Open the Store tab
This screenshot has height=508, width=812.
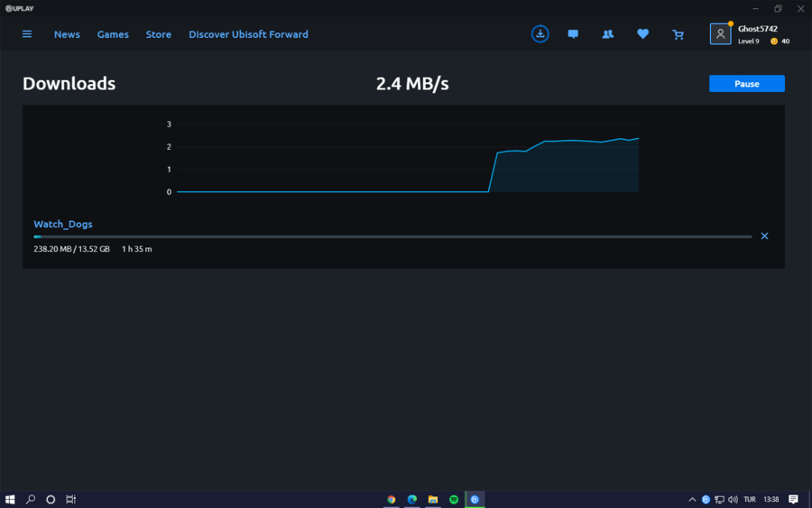[x=159, y=34]
